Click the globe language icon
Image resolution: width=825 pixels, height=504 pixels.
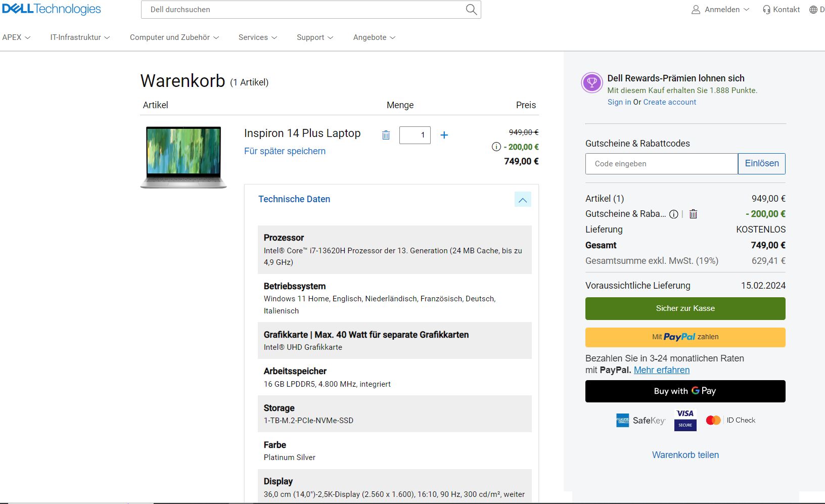[x=813, y=10]
